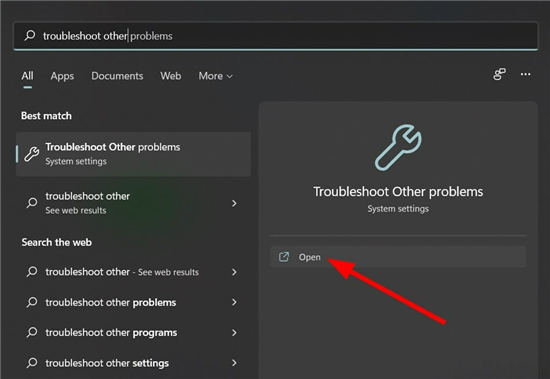Expand chevron for 'troubleshoot other - See web results'

234,272
